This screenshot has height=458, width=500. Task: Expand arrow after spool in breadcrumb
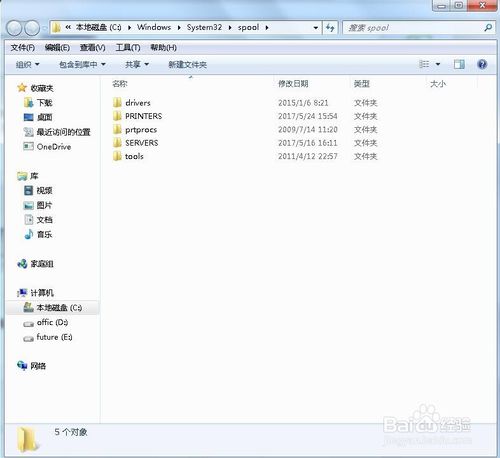click(267, 28)
